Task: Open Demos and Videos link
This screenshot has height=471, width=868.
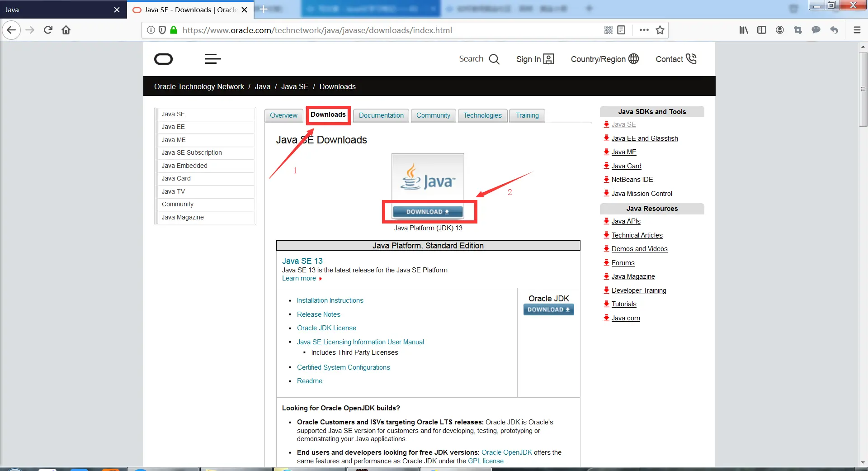Action: [639, 249]
